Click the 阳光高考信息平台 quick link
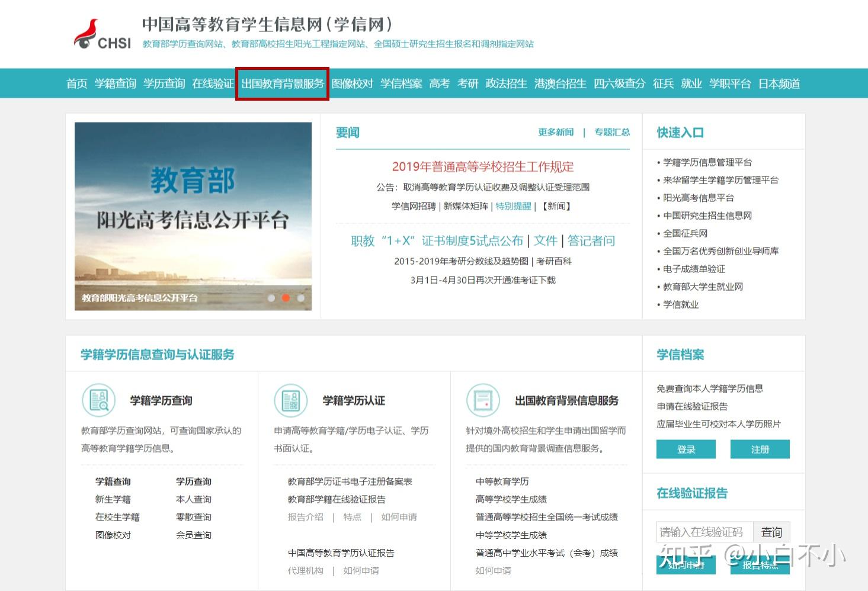This screenshot has width=868, height=591. [698, 198]
